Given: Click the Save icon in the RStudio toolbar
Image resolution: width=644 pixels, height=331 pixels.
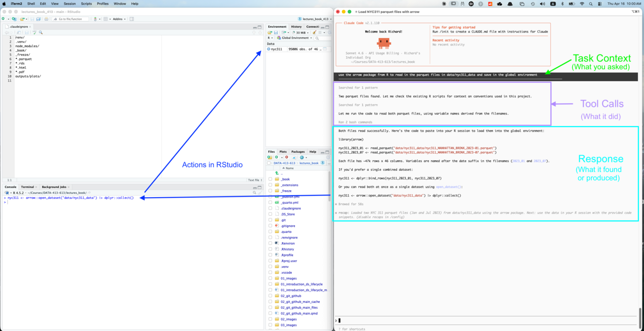Looking at the screenshot, I should point(33,19).
